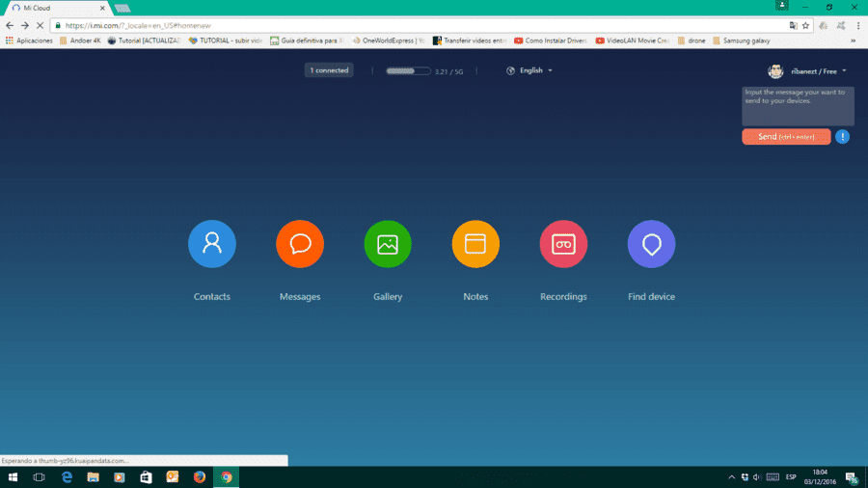Open the green Gallery icon

coord(388,244)
